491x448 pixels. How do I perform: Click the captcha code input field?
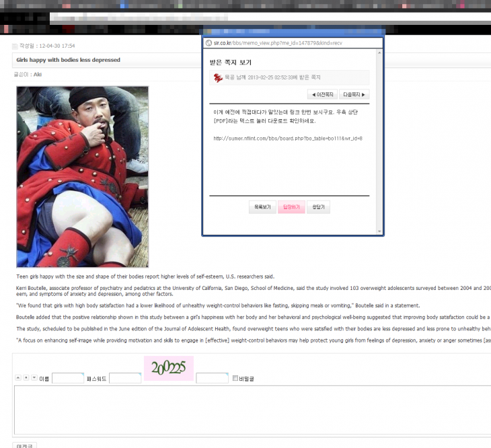(x=213, y=378)
